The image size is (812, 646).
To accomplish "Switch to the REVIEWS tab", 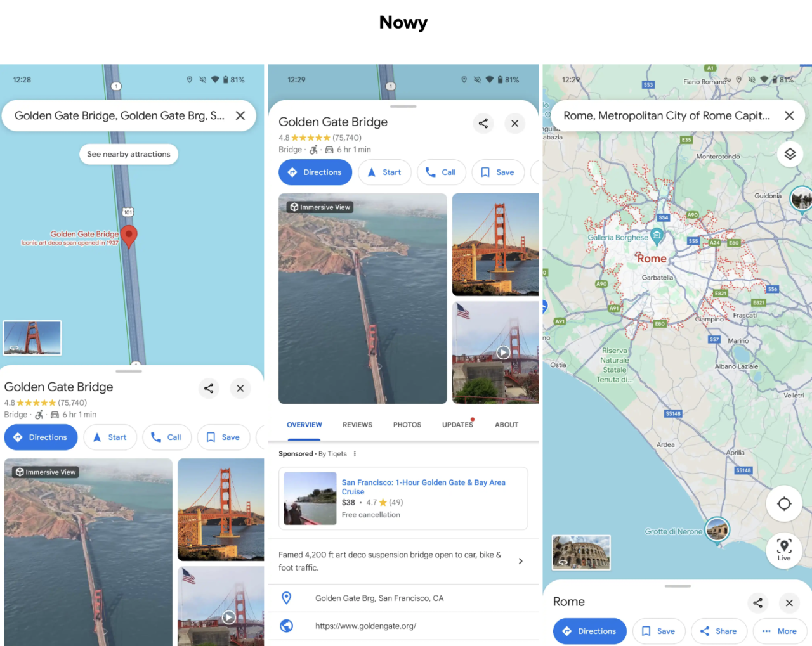I will (357, 425).
